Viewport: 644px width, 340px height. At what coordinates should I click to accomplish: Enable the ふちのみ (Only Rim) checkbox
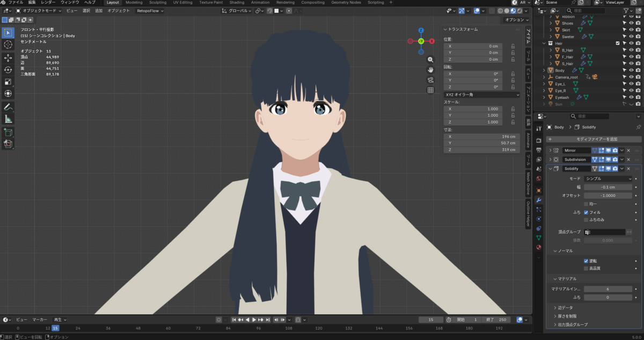(586, 220)
